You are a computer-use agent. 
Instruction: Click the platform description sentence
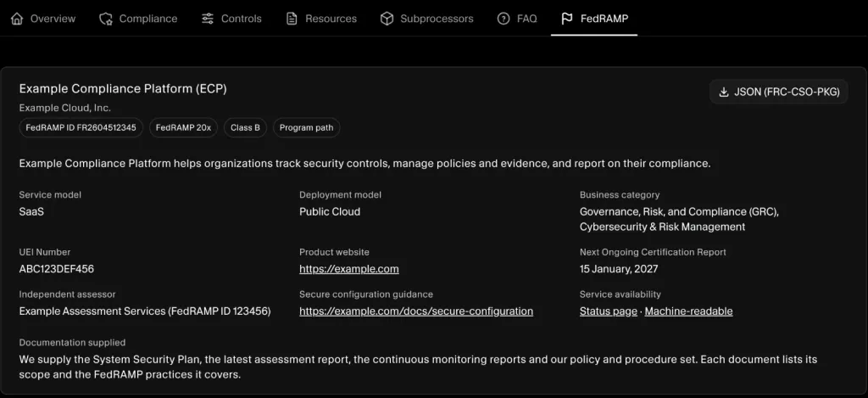364,164
